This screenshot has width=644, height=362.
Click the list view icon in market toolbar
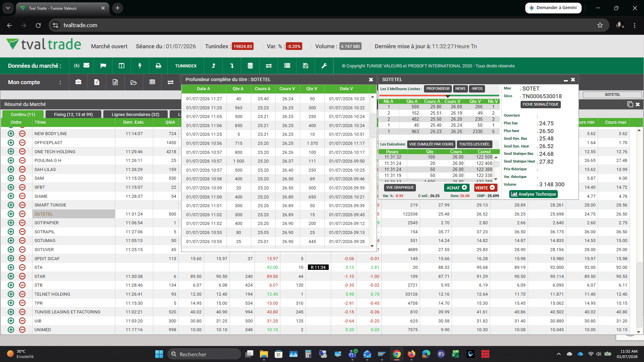click(x=287, y=66)
